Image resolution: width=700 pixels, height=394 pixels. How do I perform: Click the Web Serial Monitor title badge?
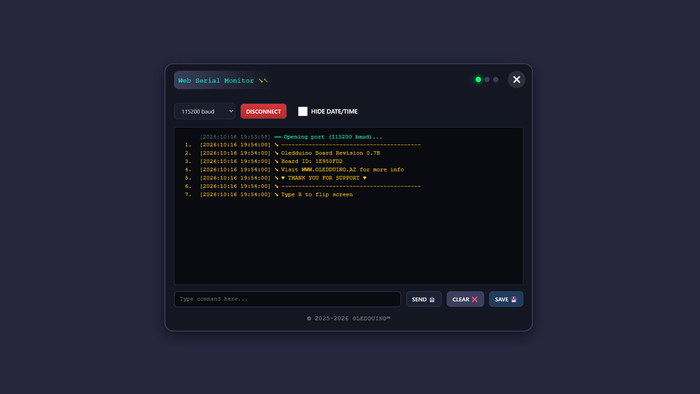(x=223, y=80)
